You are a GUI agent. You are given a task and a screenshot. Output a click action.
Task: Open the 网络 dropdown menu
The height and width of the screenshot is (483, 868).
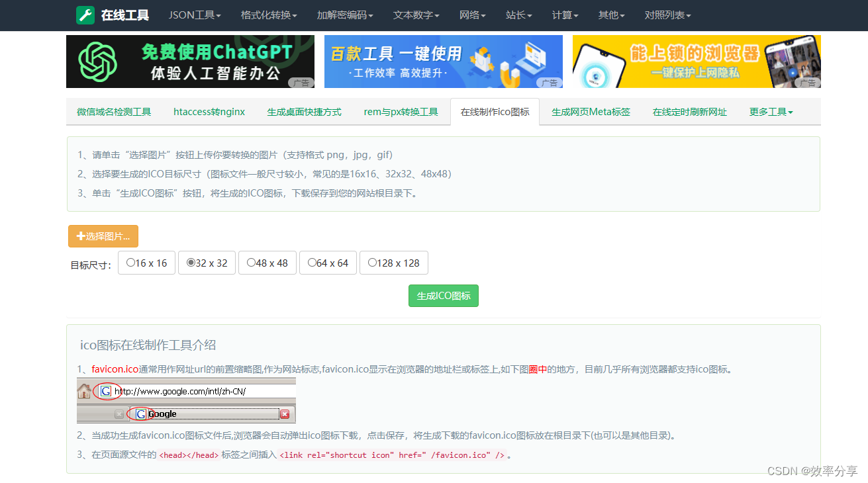pos(472,15)
